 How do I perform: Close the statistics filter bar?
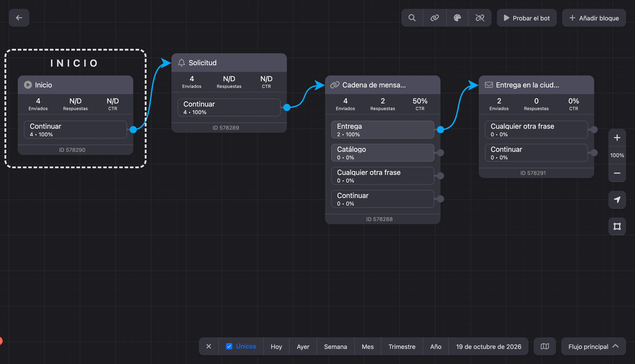pyautogui.click(x=208, y=346)
